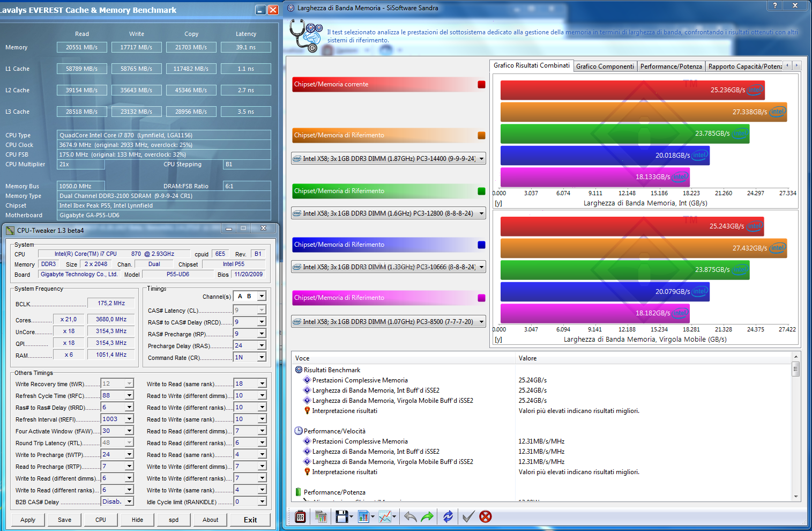Viewport: 812px width, 531px height.
Task: Click the Cores multiplier x 21,0 field
Action: click(x=69, y=319)
